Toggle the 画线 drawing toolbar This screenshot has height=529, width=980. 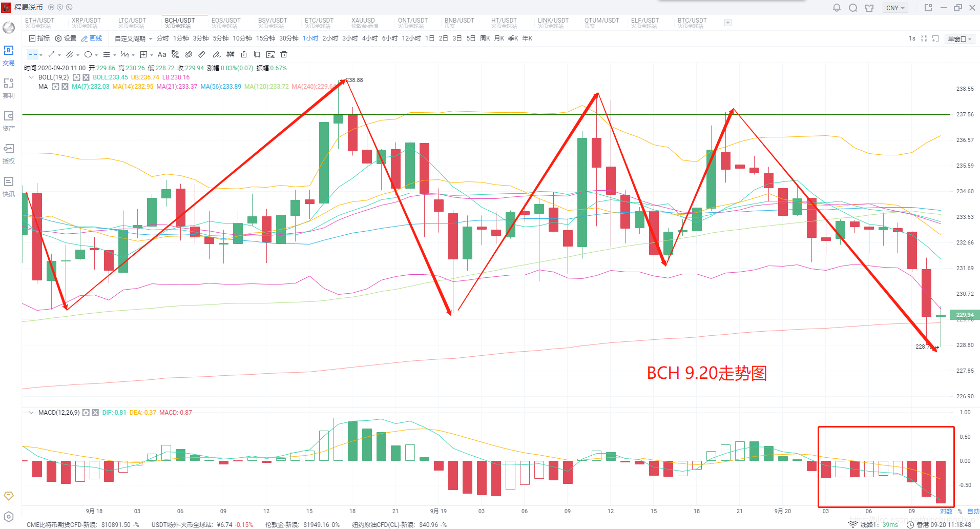92,38
